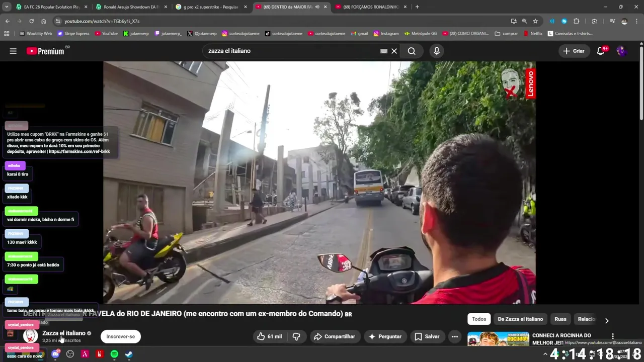This screenshot has width=644, height=362.
Task: Open Camisolas e t-shirts bookmark
Action: point(571,34)
